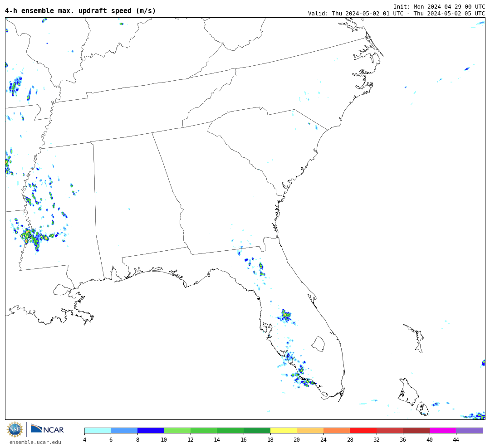The width and height of the screenshot is (490, 448).
Task: Click the dark red 36-40 color swatch
Action: pyautogui.click(x=416, y=430)
